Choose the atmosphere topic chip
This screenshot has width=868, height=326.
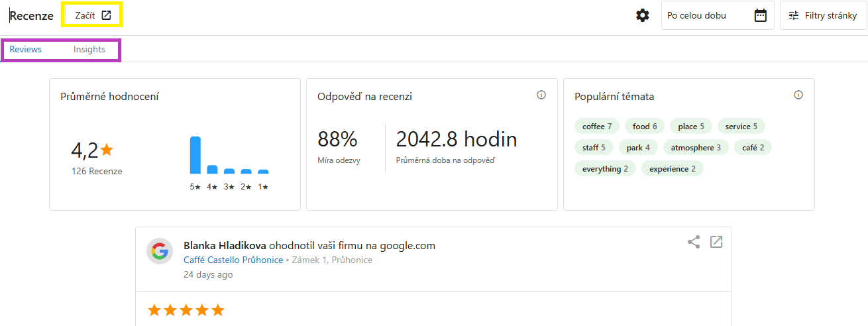pos(696,148)
